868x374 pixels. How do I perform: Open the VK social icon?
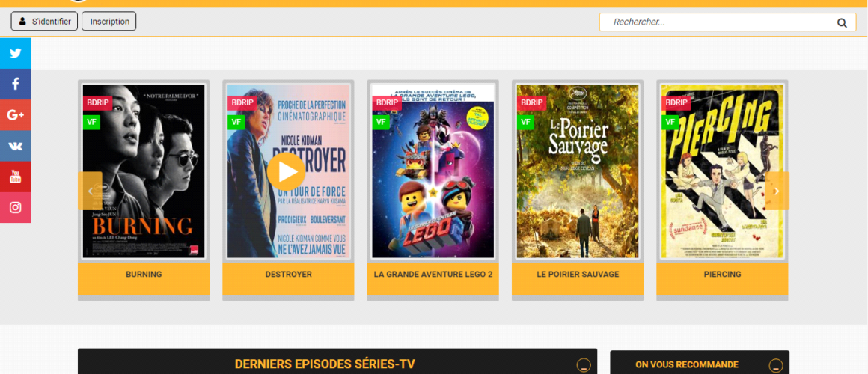coord(15,146)
